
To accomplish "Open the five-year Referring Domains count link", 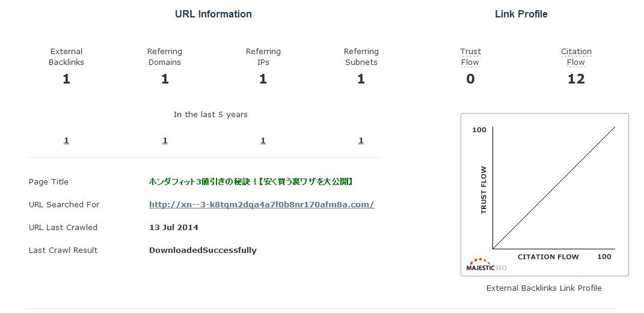I will pos(165,141).
